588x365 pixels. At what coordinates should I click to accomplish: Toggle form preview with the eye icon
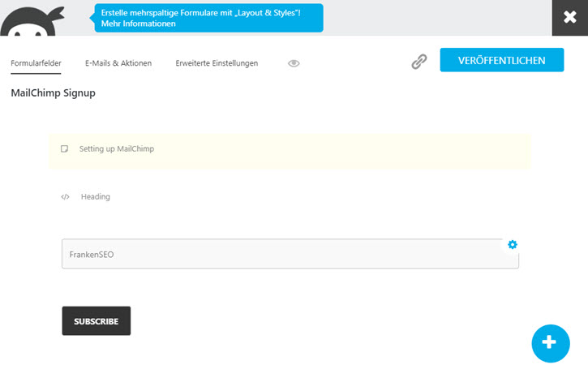294,63
